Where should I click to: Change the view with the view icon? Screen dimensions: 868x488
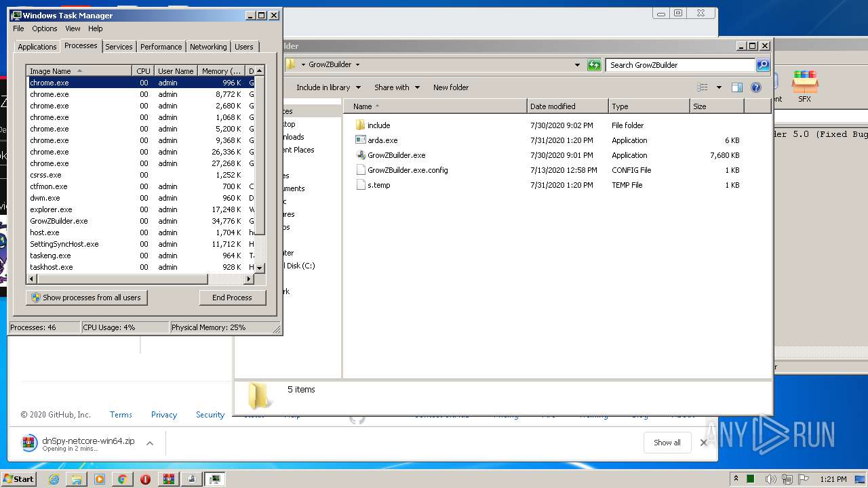point(703,87)
